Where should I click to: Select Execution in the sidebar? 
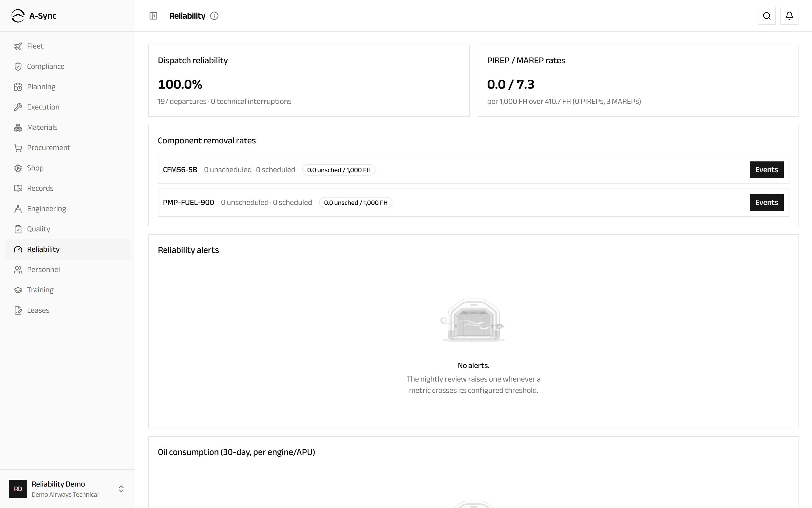coord(67,107)
